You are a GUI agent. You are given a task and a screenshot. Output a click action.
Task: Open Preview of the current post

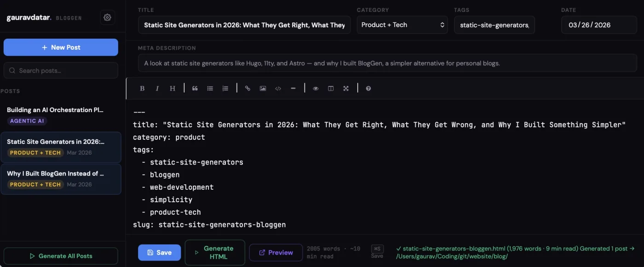[276, 252]
